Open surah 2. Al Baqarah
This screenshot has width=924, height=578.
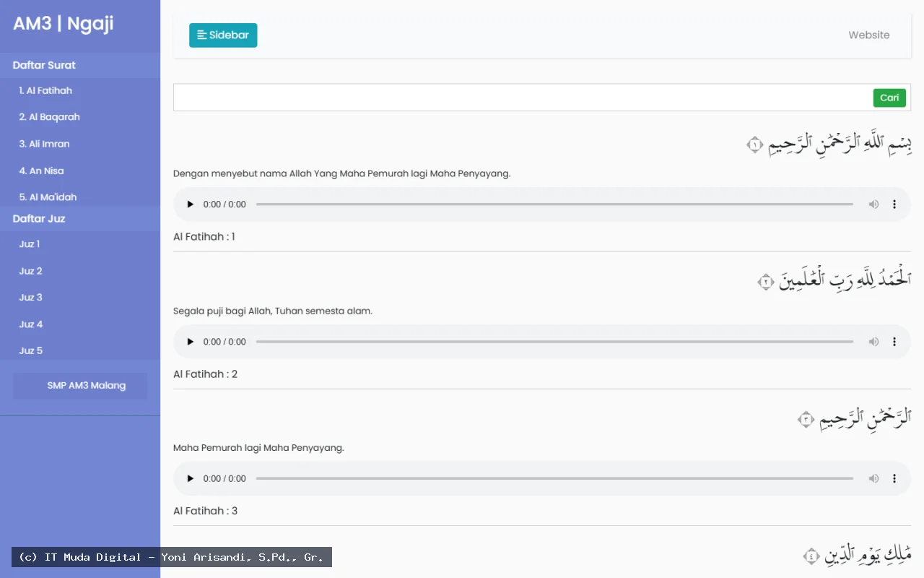49,117
